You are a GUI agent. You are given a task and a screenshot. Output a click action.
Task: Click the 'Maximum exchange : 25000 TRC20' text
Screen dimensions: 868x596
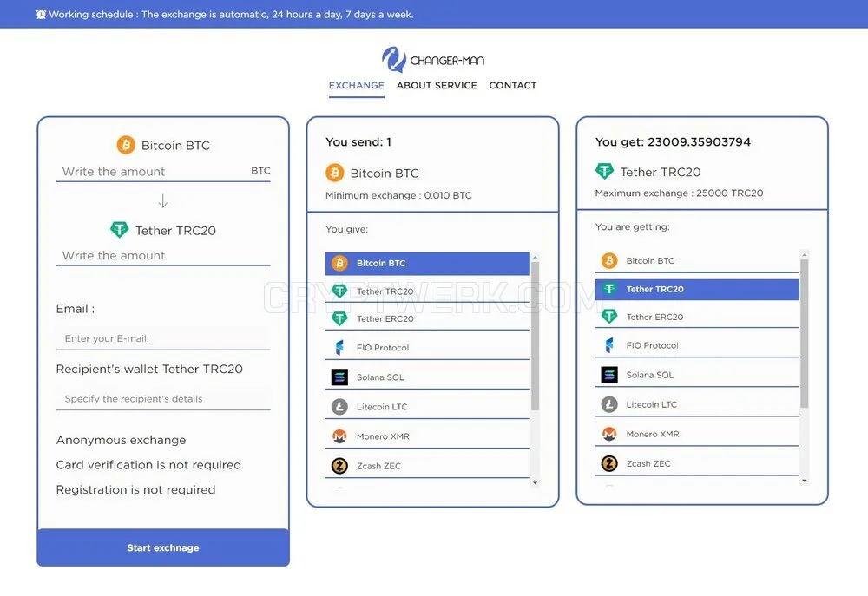point(680,193)
